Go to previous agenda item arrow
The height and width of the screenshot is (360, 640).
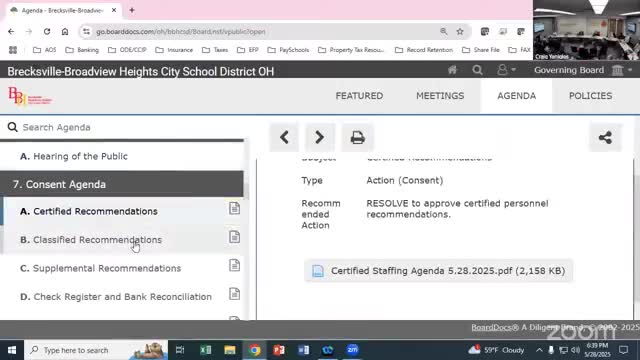pyautogui.click(x=284, y=138)
